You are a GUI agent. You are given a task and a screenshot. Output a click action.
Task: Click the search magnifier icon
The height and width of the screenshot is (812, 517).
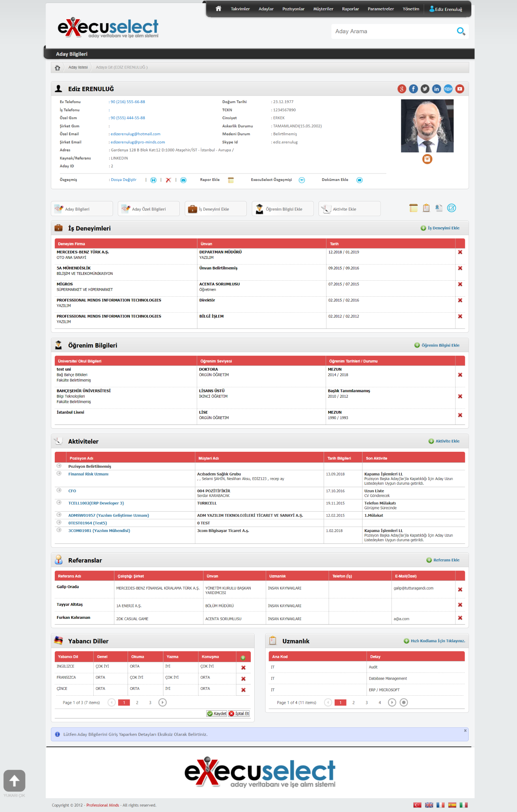click(461, 31)
